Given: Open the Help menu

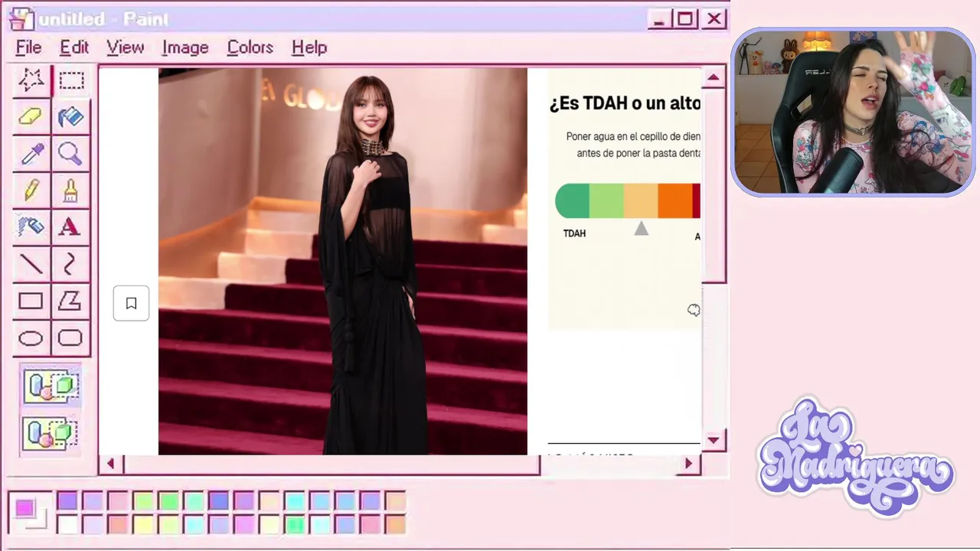Looking at the screenshot, I should 309,47.
